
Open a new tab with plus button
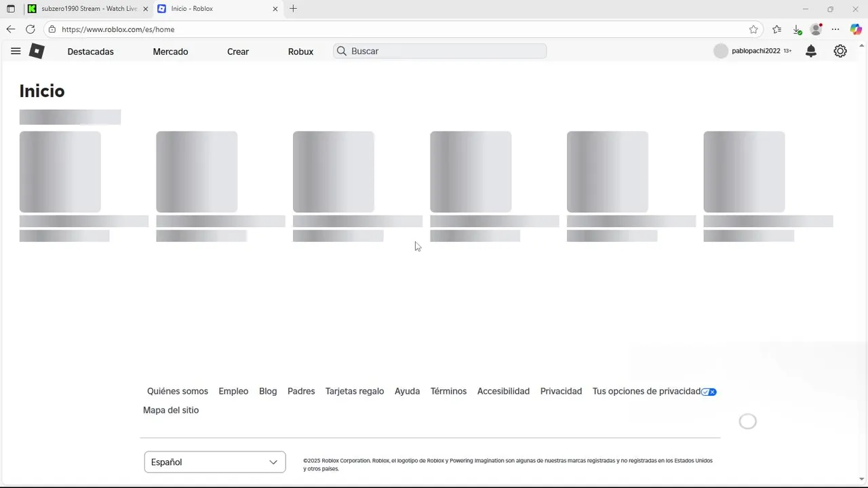(x=293, y=9)
